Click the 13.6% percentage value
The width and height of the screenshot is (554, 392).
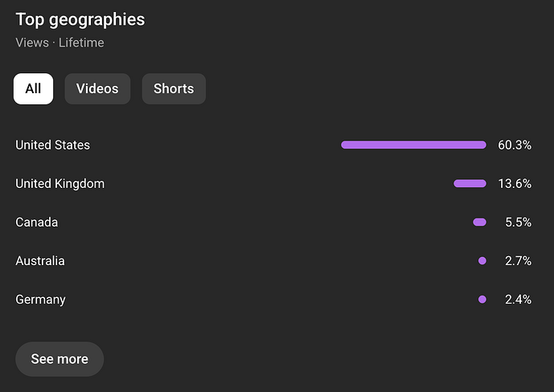515,184
